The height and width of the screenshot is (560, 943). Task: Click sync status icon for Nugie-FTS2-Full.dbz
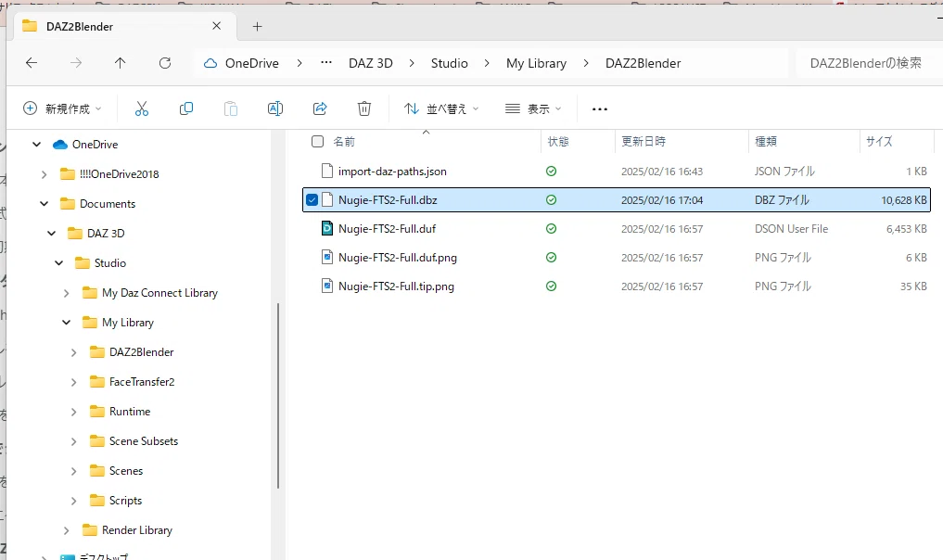coord(551,199)
